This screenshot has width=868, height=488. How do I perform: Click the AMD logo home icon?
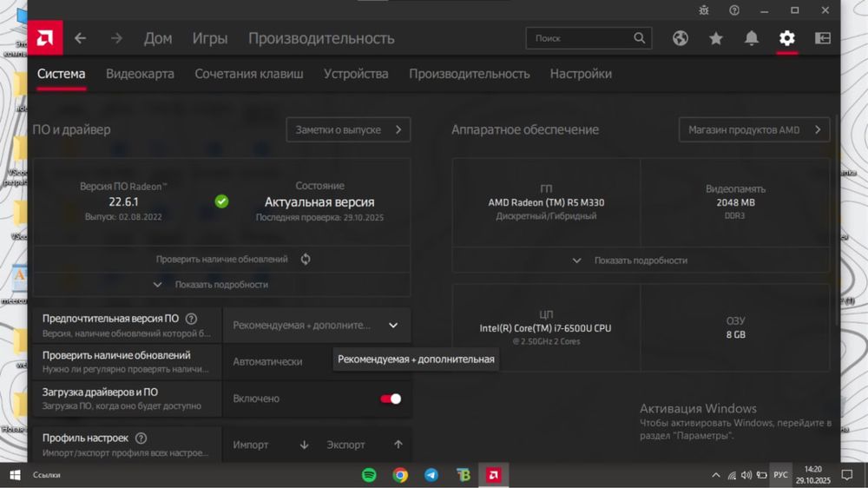click(x=45, y=37)
